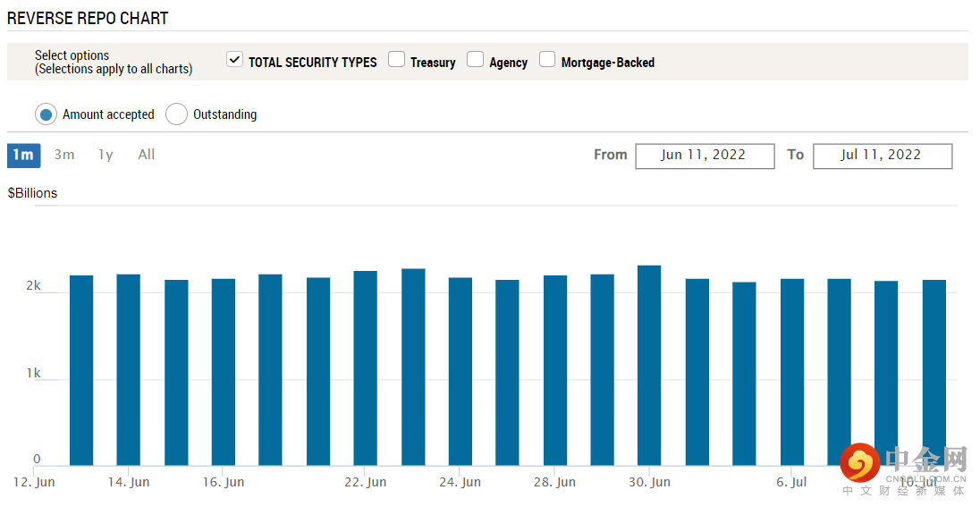This screenshot has height=507, width=980.
Task: Select the tallest bar at 30. Jun
Action: (649, 365)
